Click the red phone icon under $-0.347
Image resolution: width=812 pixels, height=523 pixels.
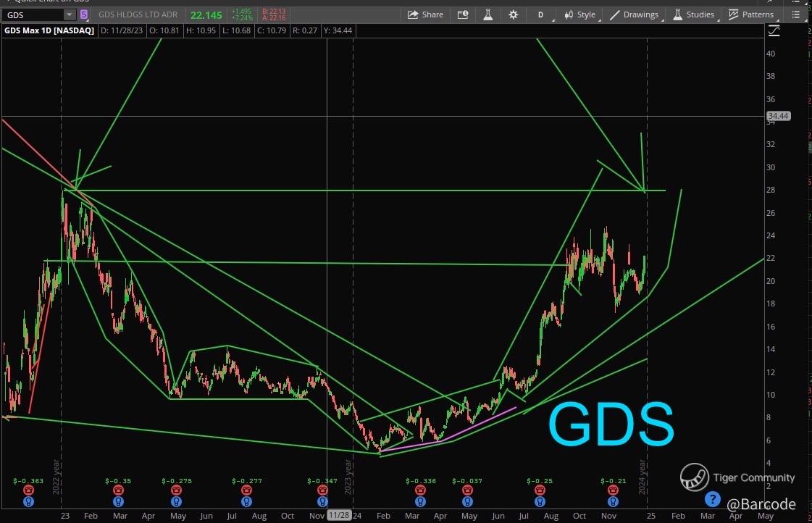click(322, 490)
